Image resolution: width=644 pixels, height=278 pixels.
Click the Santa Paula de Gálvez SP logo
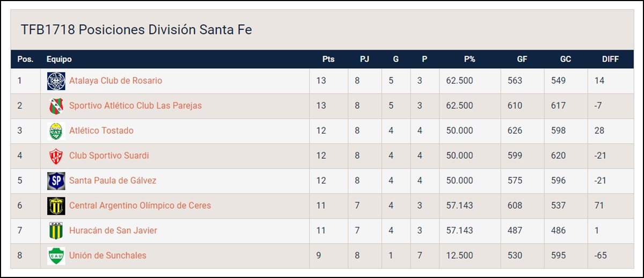click(56, 181)
